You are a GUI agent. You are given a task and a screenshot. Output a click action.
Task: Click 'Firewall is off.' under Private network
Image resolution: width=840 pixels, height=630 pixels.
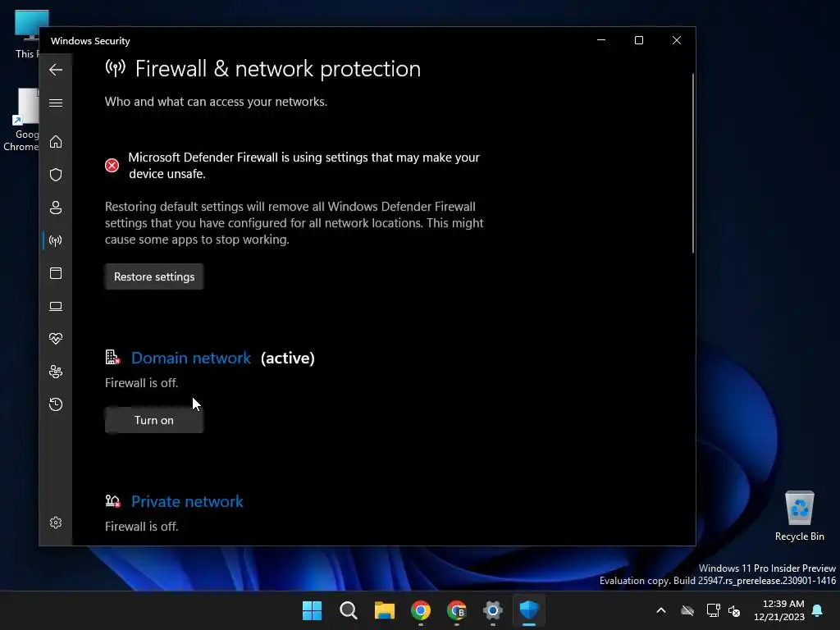(x=141, y=527)
